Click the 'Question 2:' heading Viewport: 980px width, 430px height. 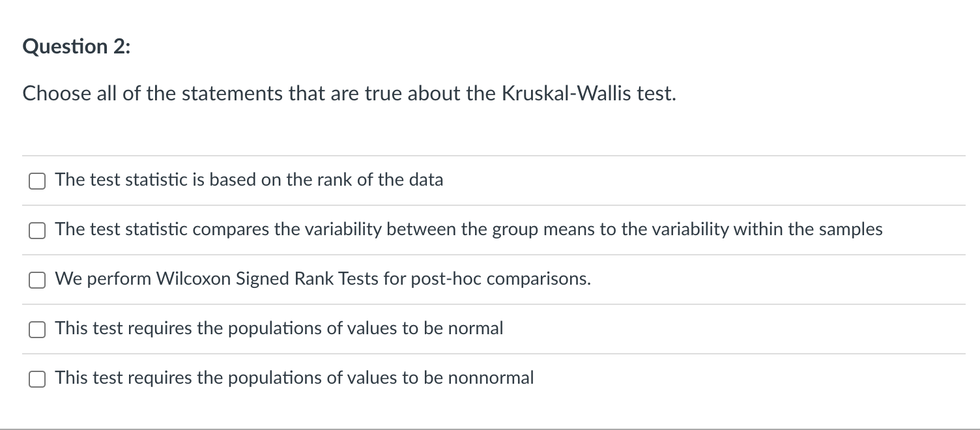pyautogui.click(x=76, y=47)
